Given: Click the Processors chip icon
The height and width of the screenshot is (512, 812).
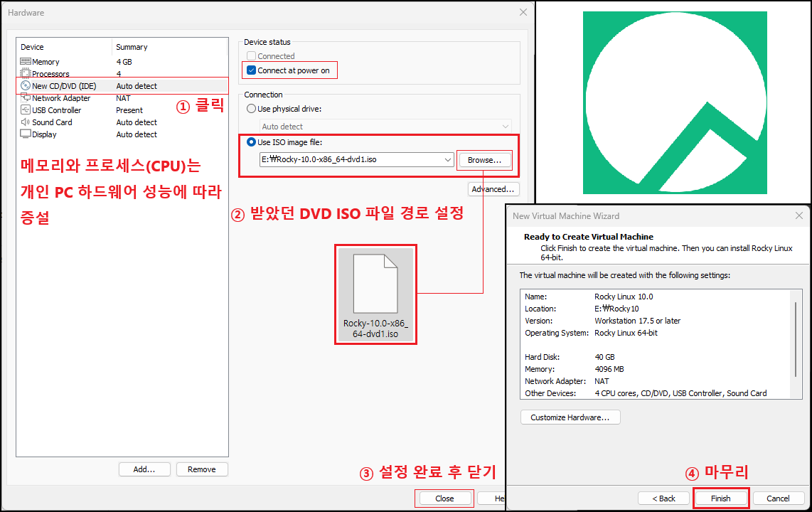Looking at the screenshot, I should pyautogui.click(x=26, y=73).
